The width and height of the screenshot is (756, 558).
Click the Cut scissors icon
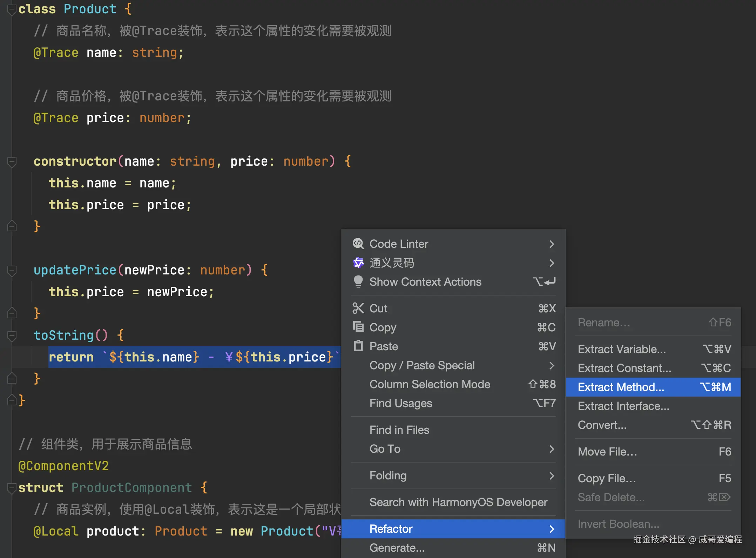(358, 308)
